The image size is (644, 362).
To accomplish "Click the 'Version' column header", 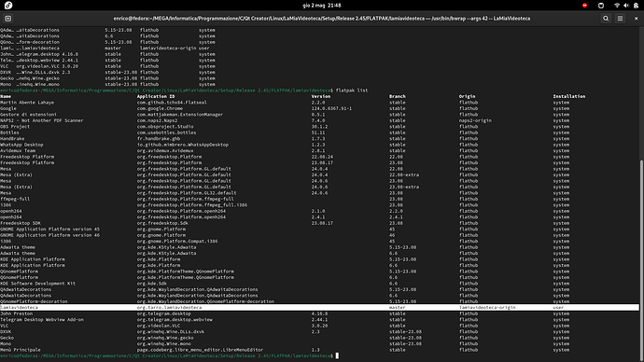I will pos(321,96).
